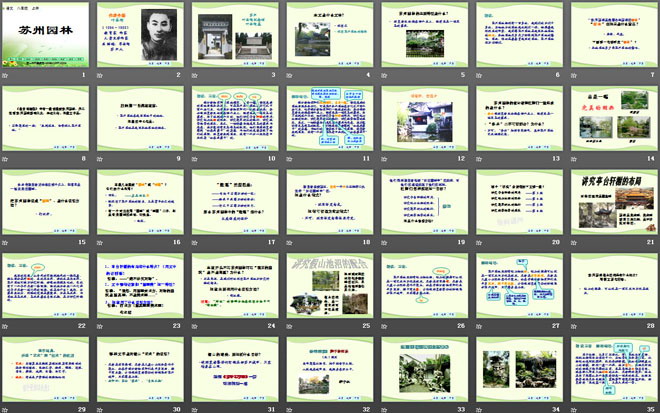Select slide 9 thumbnail
Viewport: 660px width, 413px height.
click(140, 118)
